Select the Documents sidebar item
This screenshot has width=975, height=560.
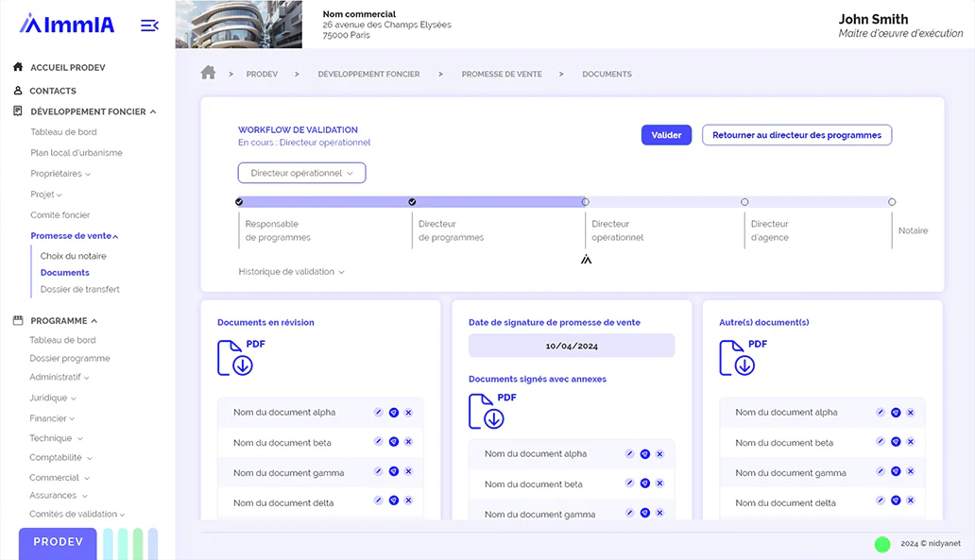point(64,272)
